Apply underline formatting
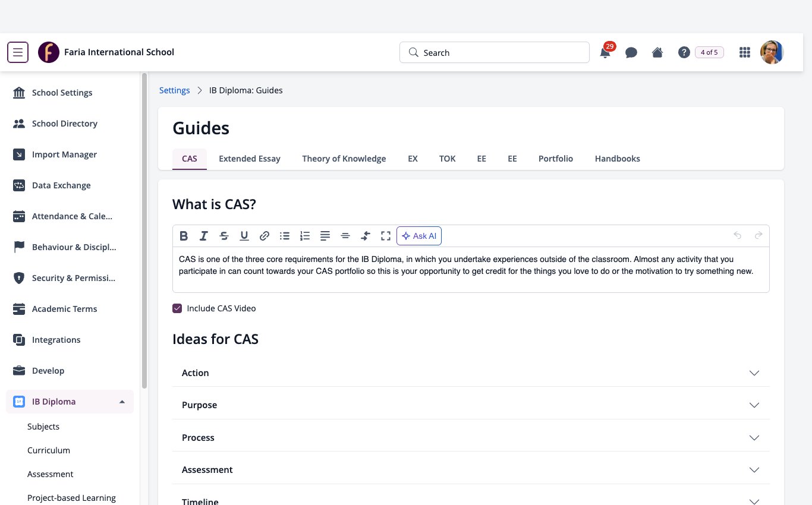 tap(244, 236)
